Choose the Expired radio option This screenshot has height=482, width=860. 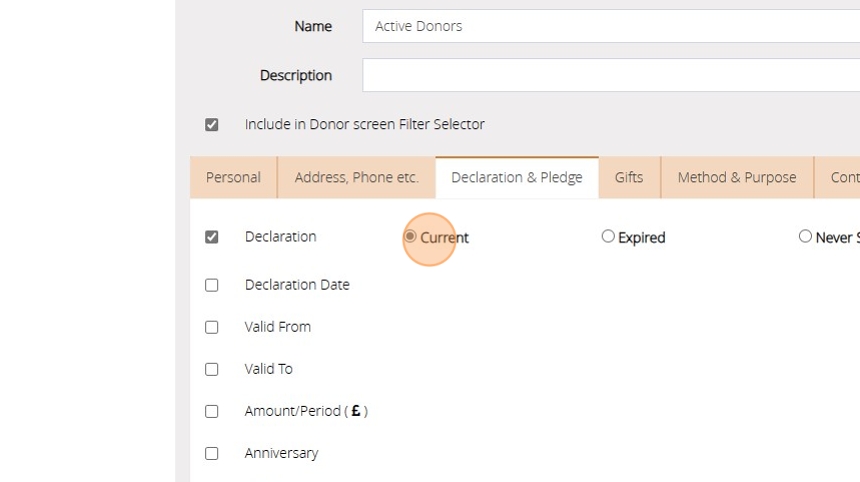click(x=608, y=237)
